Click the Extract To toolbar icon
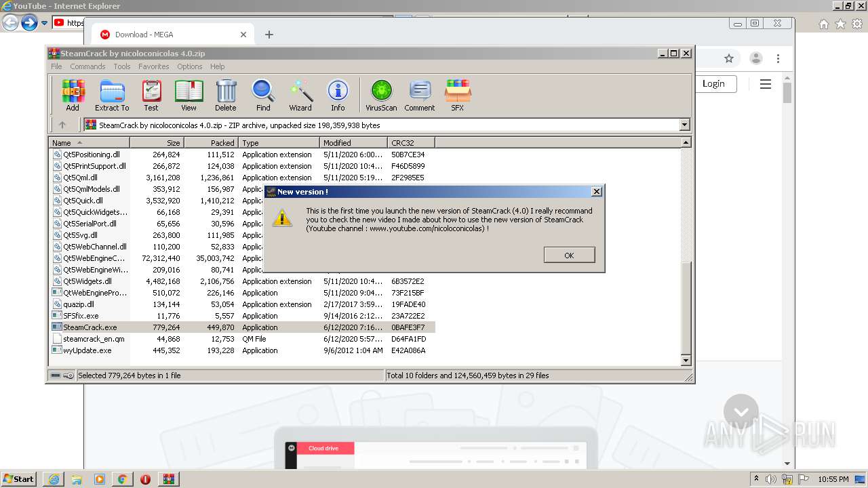 112,95
